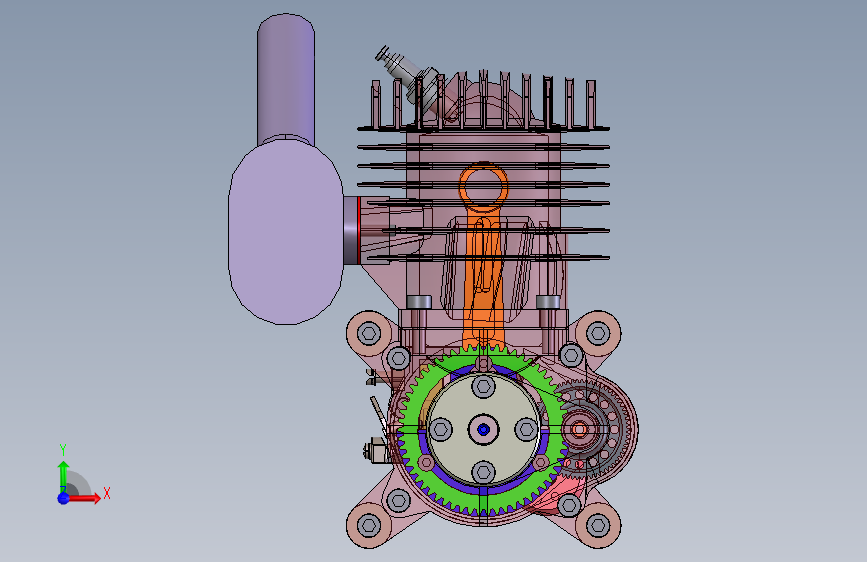Image resolution: width=867 pixels, height=562 pixels.
Task: Select the right bolt on the hub plate
Action: (x=526, y=429)
